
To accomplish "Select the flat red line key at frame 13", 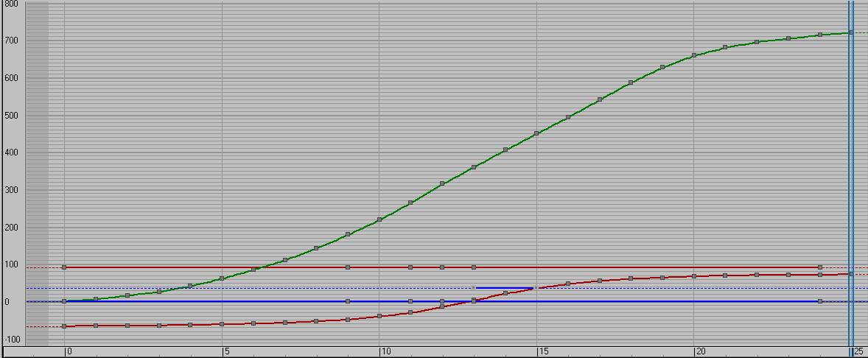I will (474, 267).
